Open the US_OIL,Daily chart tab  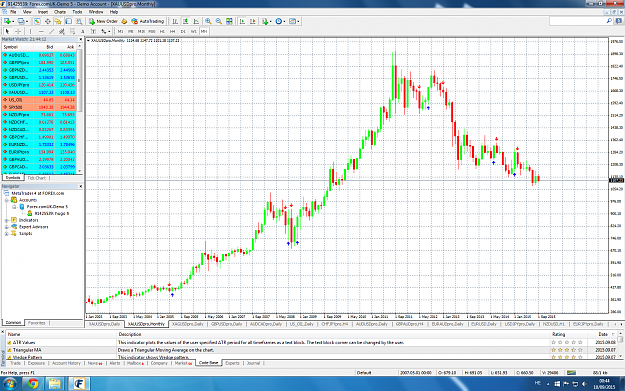coord(302,324)
